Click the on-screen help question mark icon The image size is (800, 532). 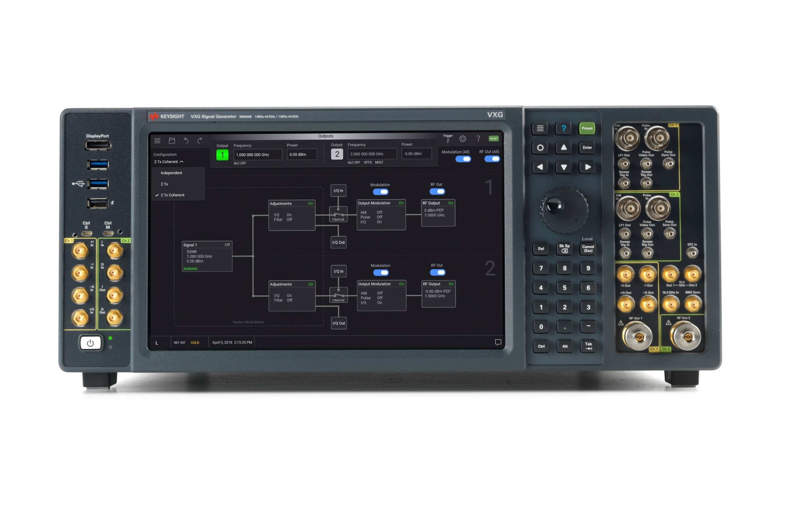click(x=478, y=138)
